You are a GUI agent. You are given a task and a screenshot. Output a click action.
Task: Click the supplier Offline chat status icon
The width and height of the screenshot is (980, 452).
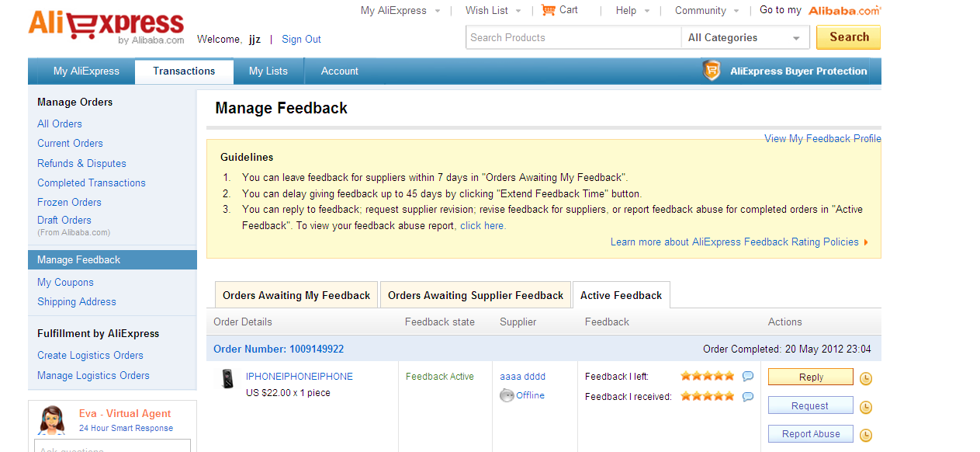(x=507, y=395)
